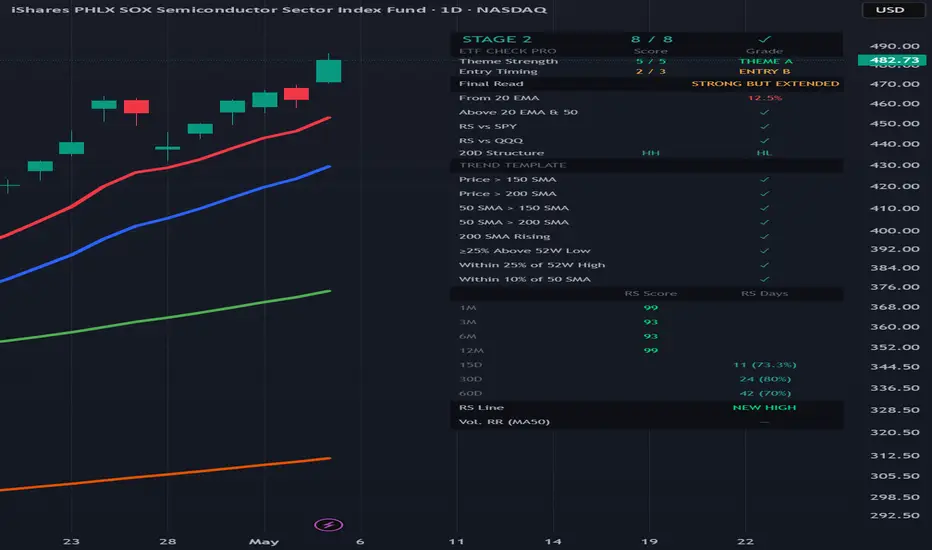Click the 30D value 24 (80%)
The height and width of the screenshot is (550, 932).
(x=764, y=379)
